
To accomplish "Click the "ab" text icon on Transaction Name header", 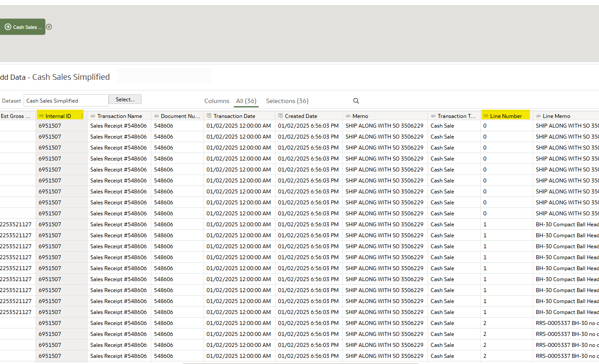I will click(93, 116).
